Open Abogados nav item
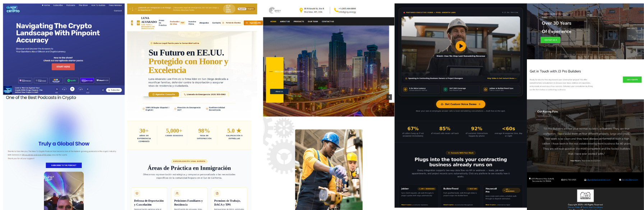644x210 pixels. click(204, 23)
